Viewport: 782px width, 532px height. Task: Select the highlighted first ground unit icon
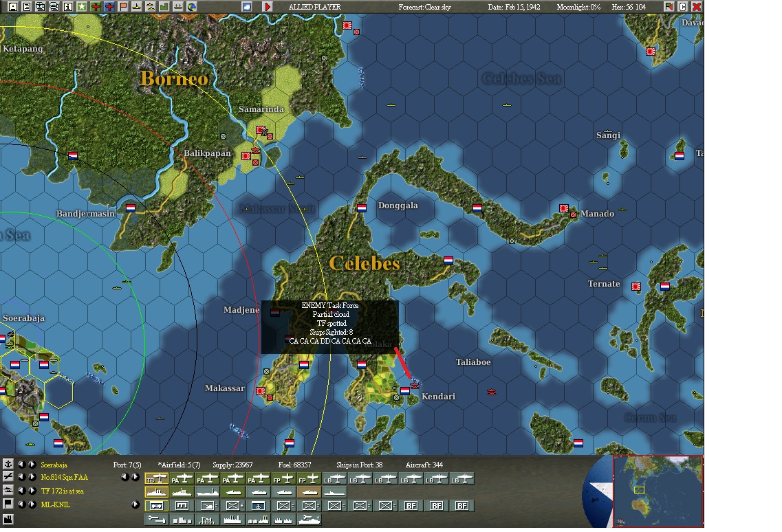click(157, 506)
